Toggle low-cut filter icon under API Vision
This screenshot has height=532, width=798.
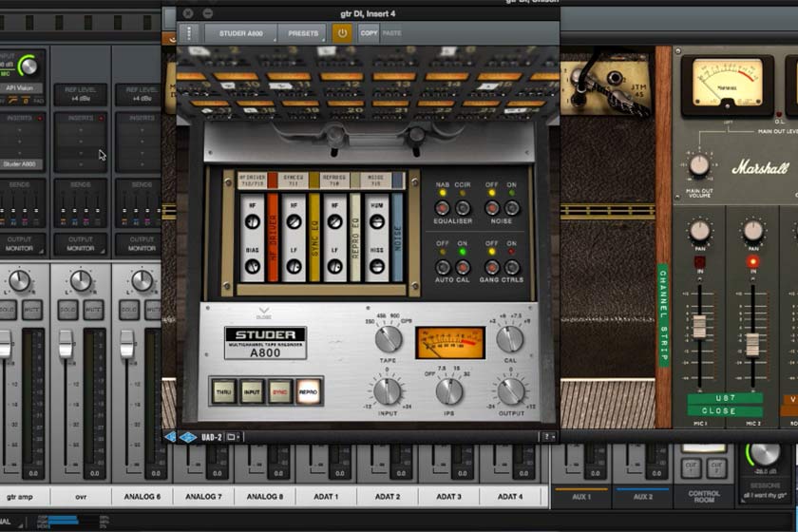(x=12, y=101)
